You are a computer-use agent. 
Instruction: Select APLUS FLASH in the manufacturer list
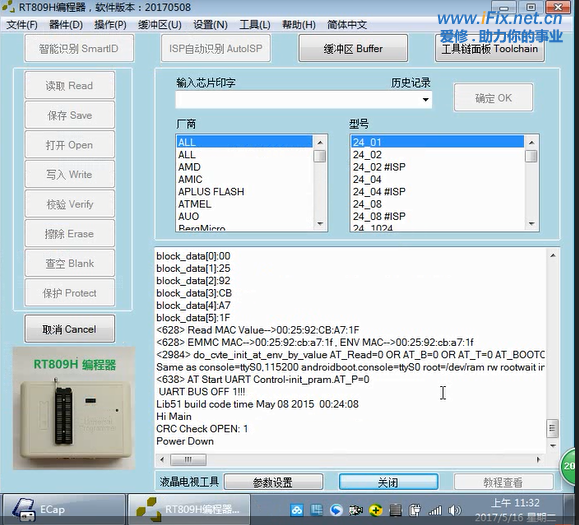click(244, 192)
